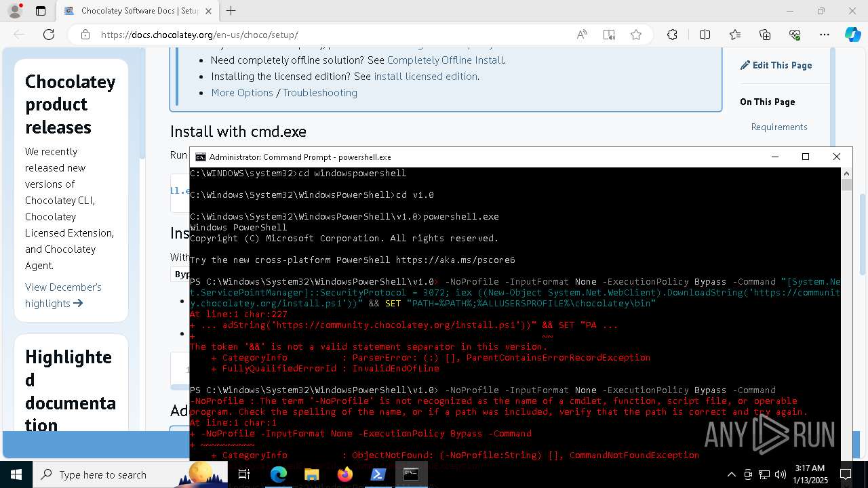Maximize the Command Prompt window
868x488 pixels.
[806, 157]
